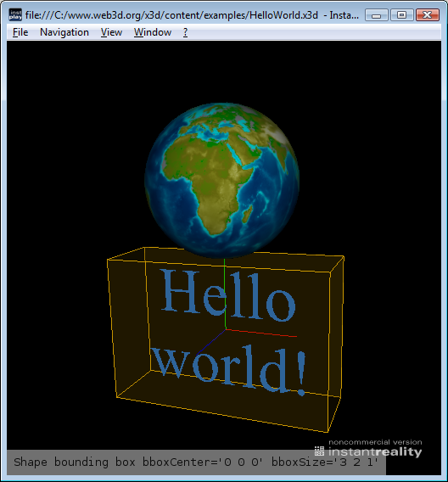Image resolution: width=448 pixels, height=482 pixels.
Task: Click the blue 'Hello' text
Action: click(228, 295)
